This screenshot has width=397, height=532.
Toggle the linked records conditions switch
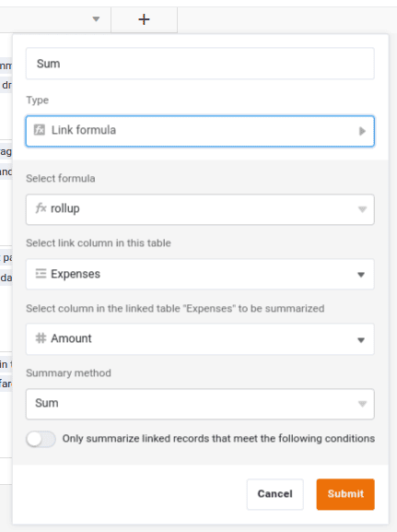coord(41,439)
